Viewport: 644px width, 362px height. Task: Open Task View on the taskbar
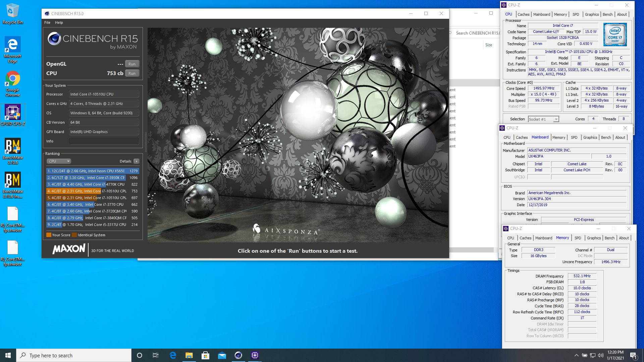point(156,355)
